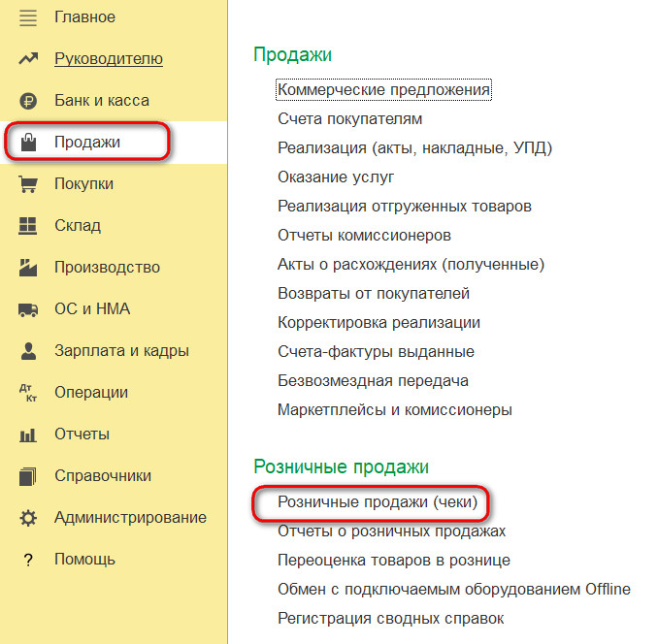Viewport: 658px width, 644px height.
Task: Open Безвозмездная передача link
Action: pyautogui.click(x=373, y=381)
